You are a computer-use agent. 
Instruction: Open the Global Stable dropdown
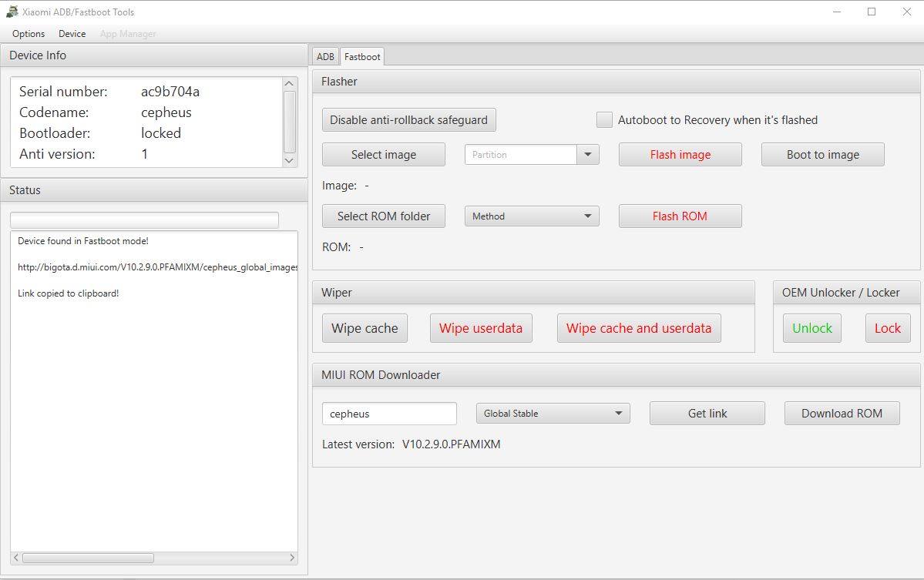(x=553, y=414)
